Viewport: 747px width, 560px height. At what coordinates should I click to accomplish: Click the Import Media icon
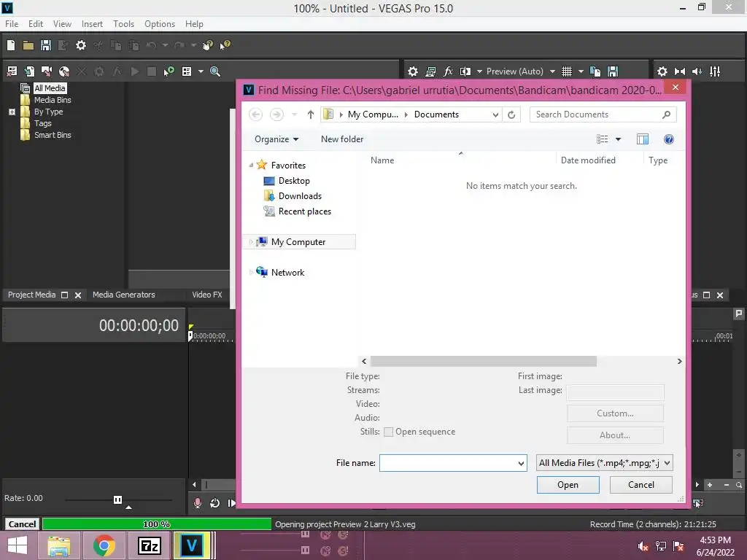tap(29, 71)
